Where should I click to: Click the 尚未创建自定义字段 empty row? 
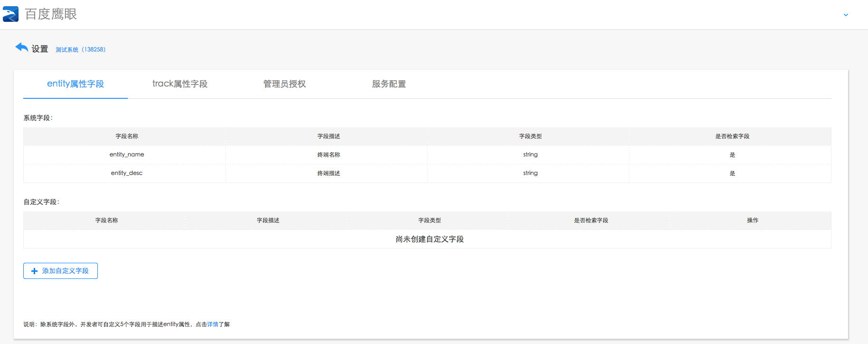429,239
